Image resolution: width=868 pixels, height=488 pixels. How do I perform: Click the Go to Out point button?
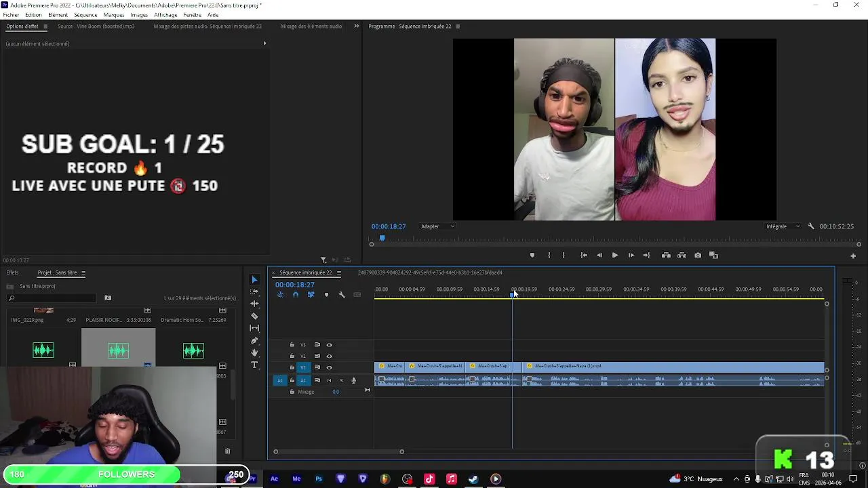click(x=646, y=256)
